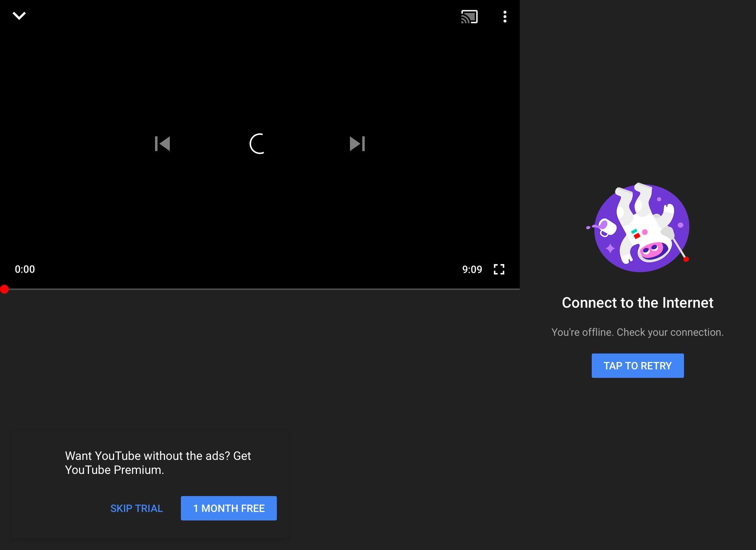Click the middle of the video progress track
The height and width of the screenshot is (550, 756).
point(260,289)
